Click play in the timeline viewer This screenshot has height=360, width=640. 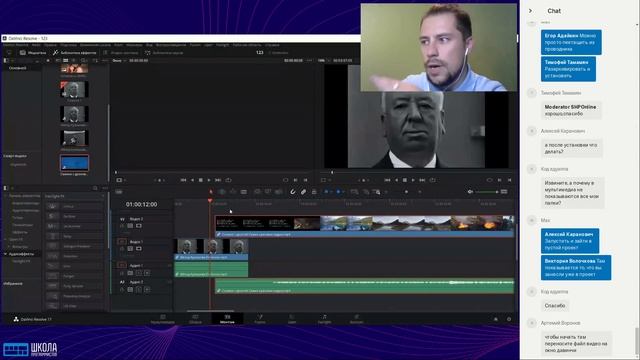[x=413, y=180]
